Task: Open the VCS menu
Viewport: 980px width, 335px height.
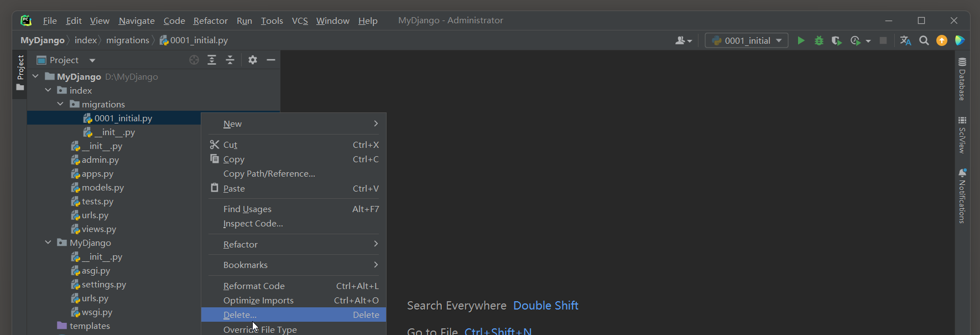Action: tap(300, 20)
